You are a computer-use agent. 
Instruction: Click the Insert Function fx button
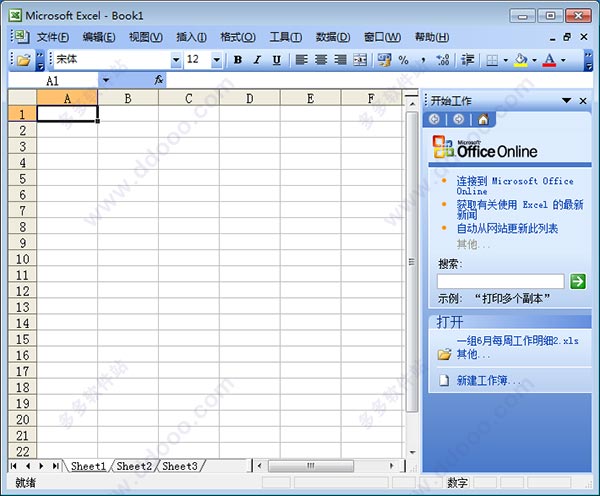pyautogui.click(x=158, y=80)
